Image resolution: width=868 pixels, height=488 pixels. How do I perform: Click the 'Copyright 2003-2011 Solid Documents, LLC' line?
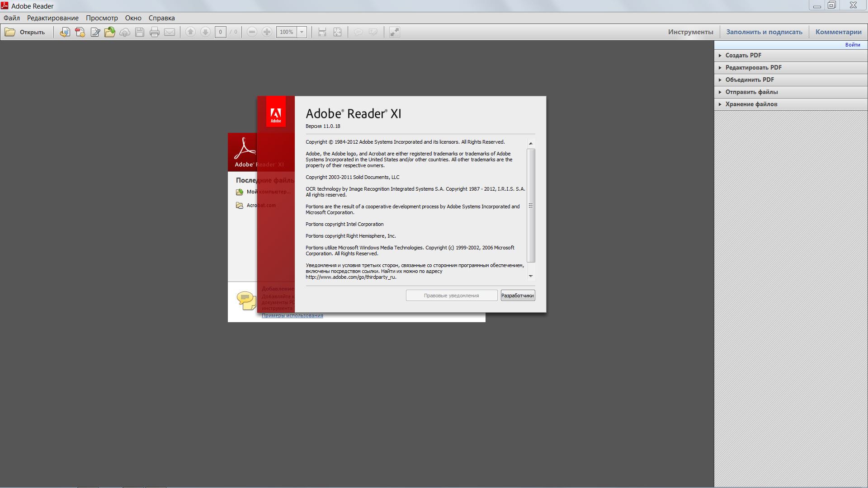click(353, 178)
